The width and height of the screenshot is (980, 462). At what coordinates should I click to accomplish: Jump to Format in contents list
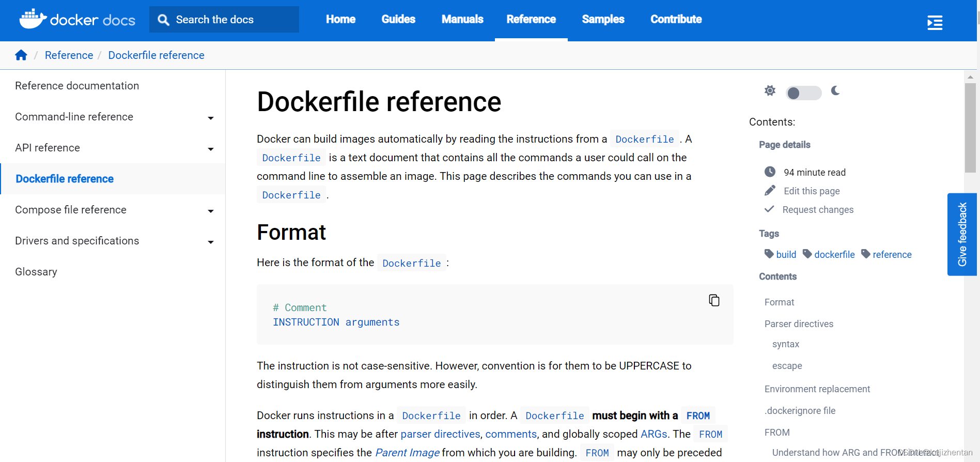tap(779, 302)
